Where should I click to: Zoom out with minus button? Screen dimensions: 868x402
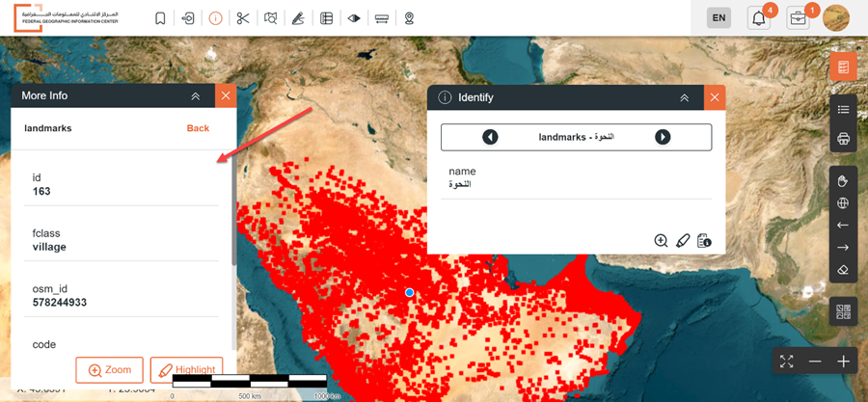pyautogui.click(x=815, y=362)
